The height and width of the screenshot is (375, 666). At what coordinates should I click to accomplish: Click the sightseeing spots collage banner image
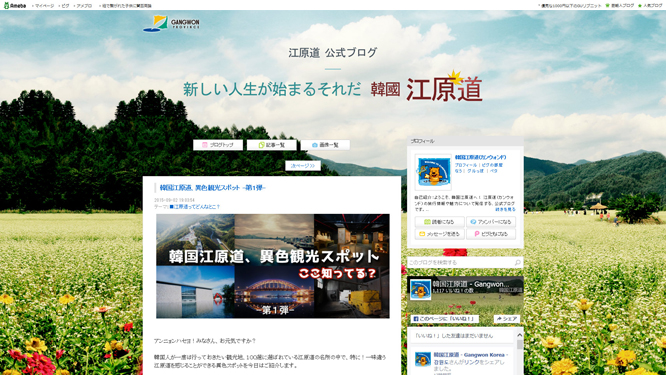pyautogui.click(x=273, y=266)
